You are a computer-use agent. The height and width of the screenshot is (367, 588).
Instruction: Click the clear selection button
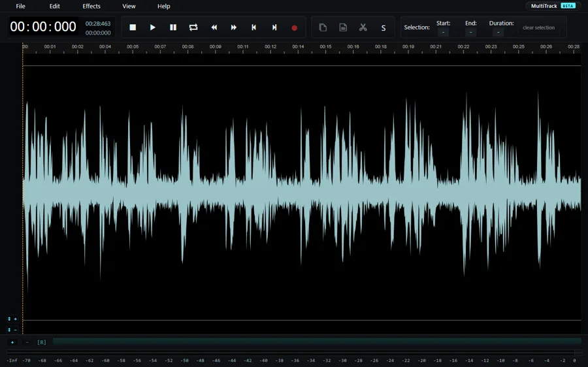(x=538, y=27)
